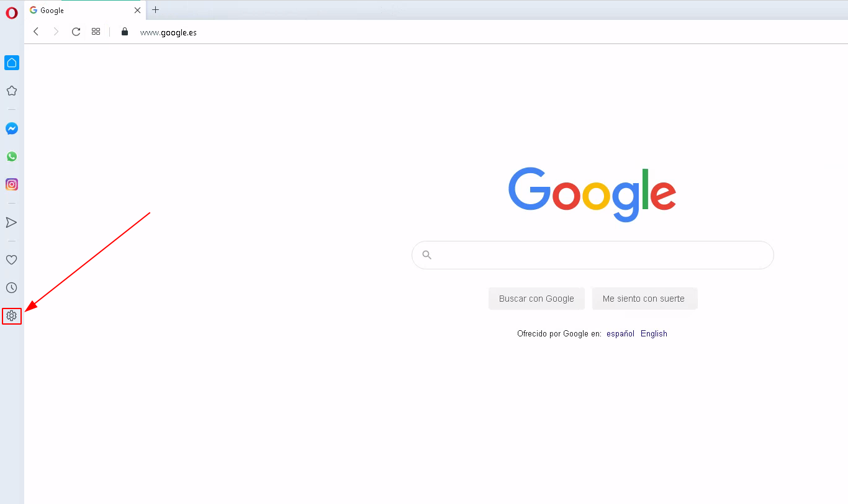Reload the current page

coord(76,32)
